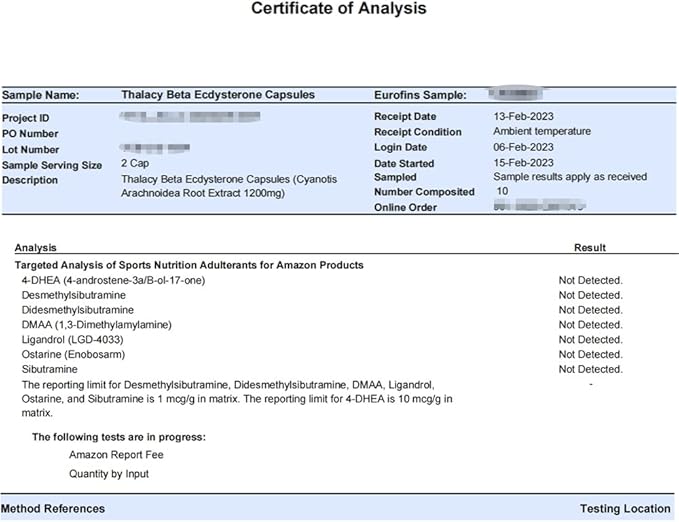Click the Sample Name value Thalacy Beta Ecdysterone Capsules

click(217, 95)
